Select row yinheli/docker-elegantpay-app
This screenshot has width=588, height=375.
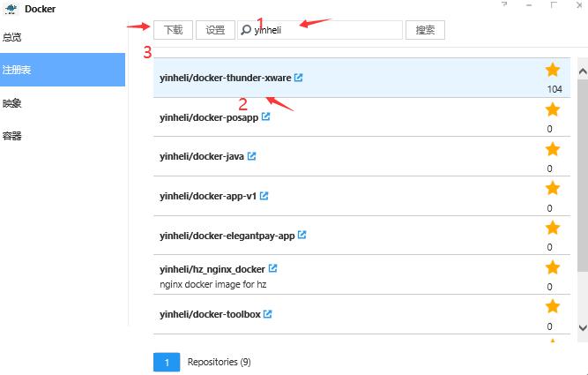(x=361, y=236)
